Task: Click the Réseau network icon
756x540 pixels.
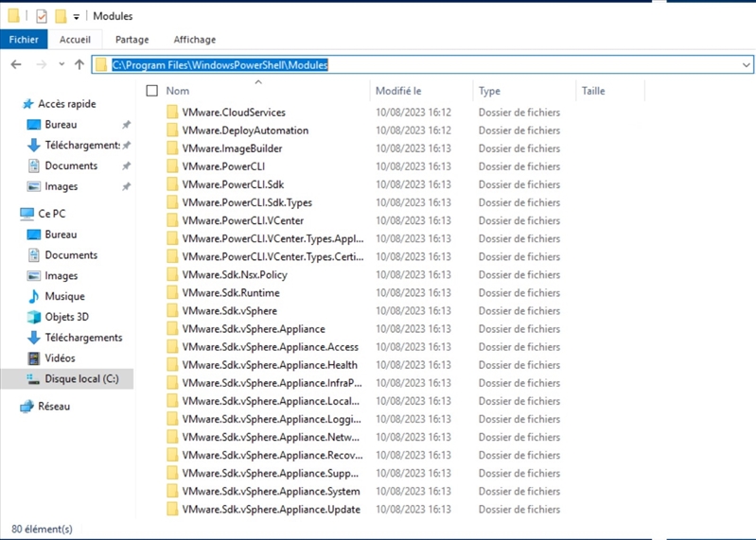Action: coord(27,407)
